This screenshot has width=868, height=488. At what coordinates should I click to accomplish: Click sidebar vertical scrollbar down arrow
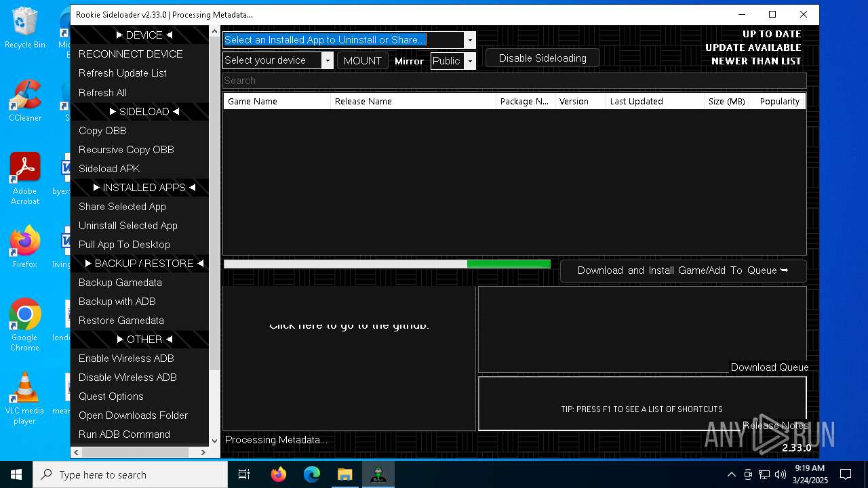point(215,441)
